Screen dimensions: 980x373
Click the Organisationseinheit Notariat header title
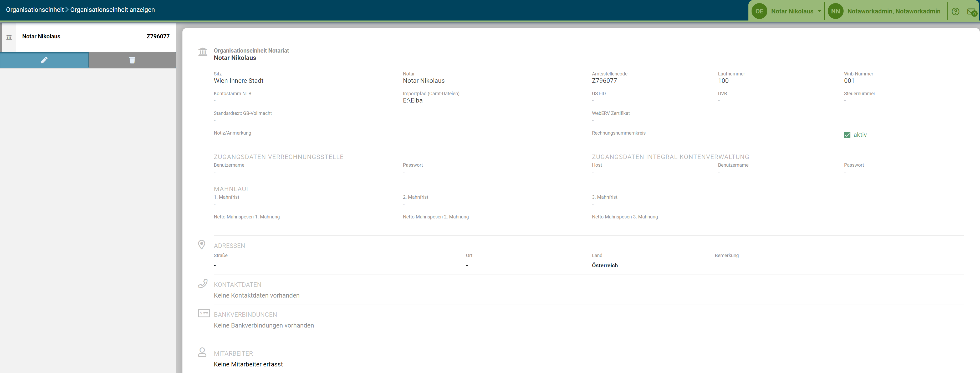tap(252, 50)
